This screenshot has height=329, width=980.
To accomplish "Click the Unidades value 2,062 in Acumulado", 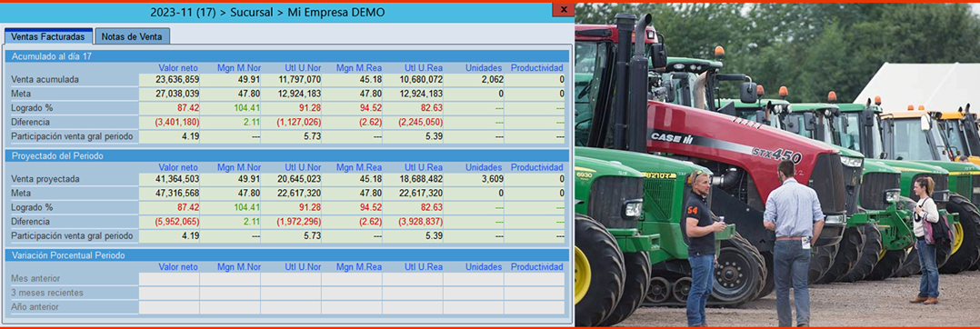I will [x=474, y=80].
